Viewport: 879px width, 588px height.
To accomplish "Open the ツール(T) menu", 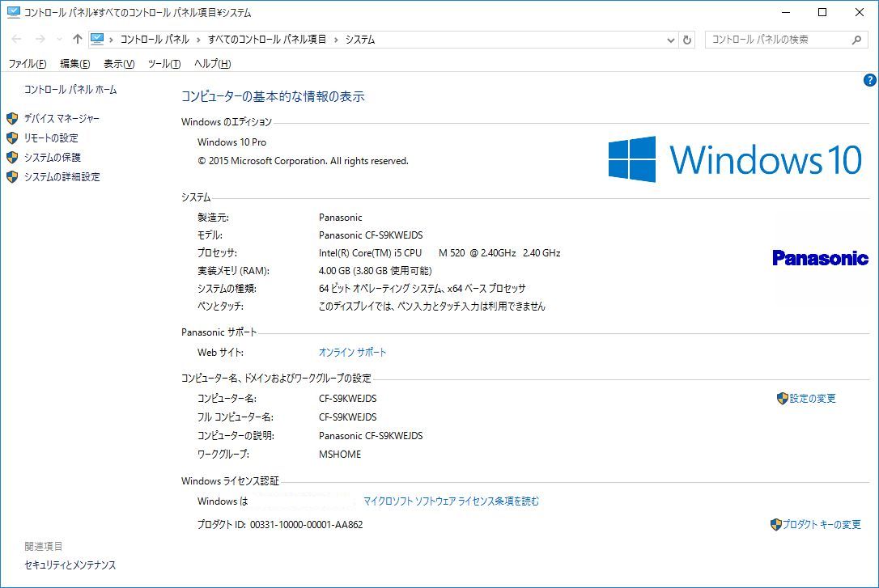I will pyautogui.click(x=163, y=64).
